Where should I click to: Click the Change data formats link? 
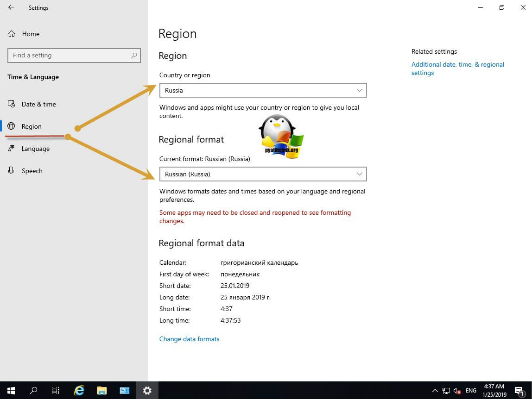189,339
